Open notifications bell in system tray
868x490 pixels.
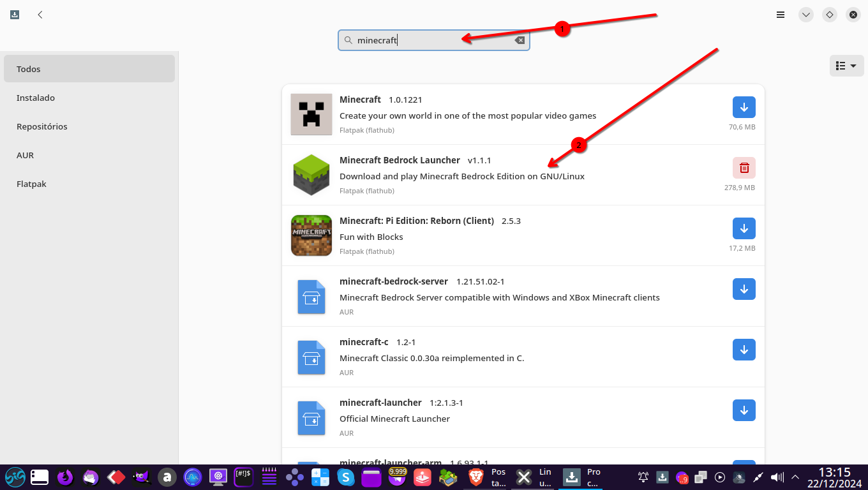point(643,477)
